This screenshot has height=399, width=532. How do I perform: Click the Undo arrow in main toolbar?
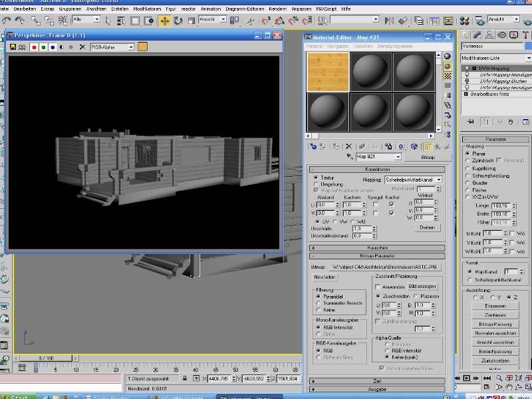[6, 21]
